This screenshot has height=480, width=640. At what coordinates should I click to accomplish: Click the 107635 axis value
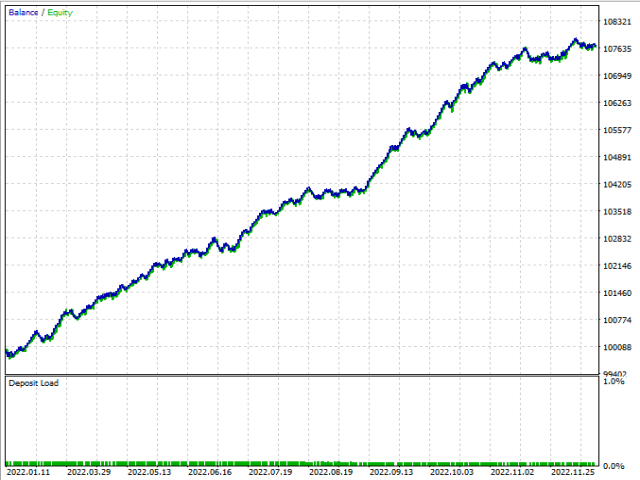[x=617, y=49]
